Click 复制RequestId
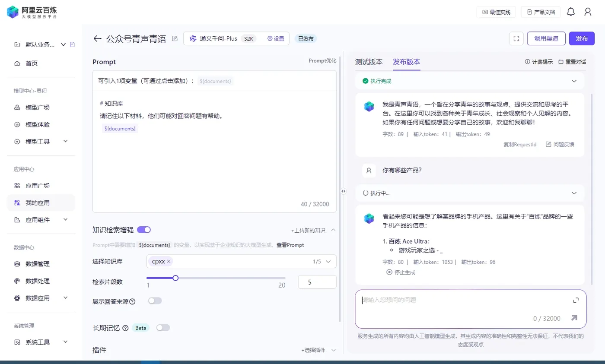The height and width of the screenshot is (364, 605). click(520, 144)
